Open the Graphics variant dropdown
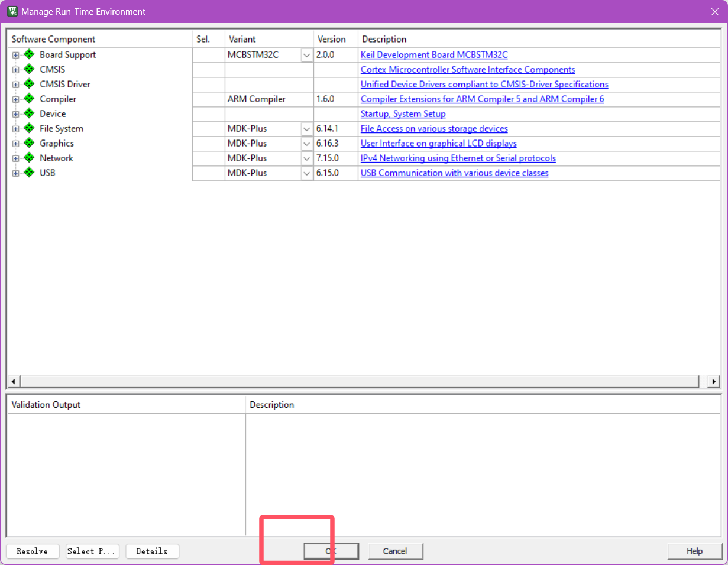The width and height of the screenshot is (728, 565). (306, 144)
